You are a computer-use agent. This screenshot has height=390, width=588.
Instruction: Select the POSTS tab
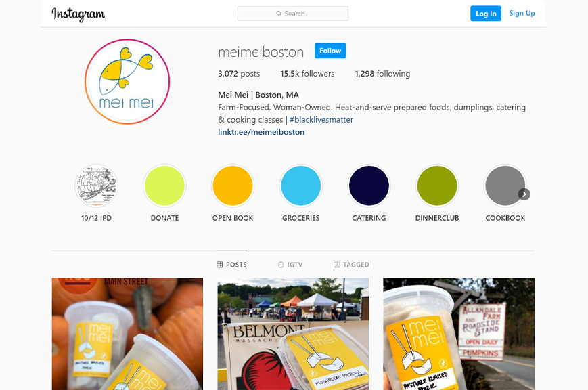pyautogui.click(x=232, y=265)
